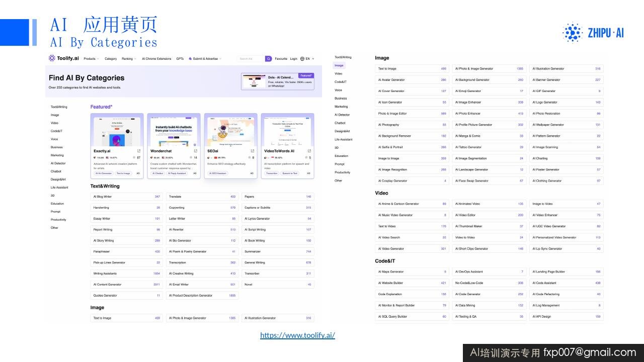Open SEOai via its external-link icon

click(x=253, y=151)
